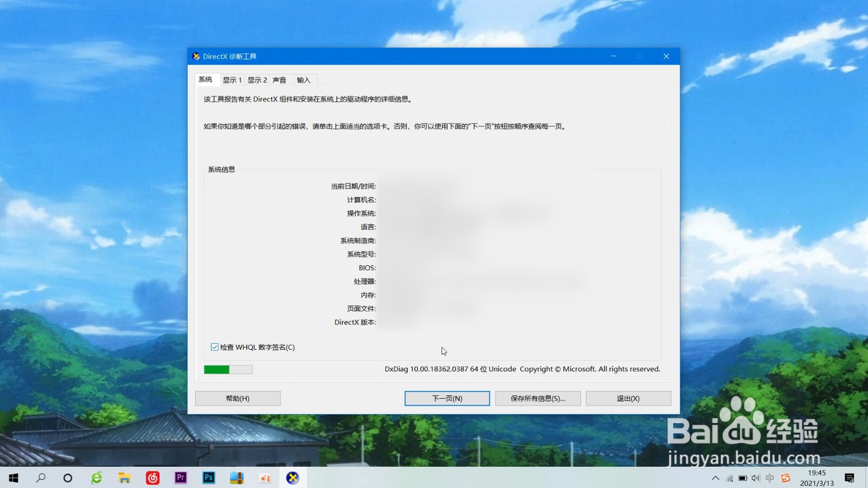Open the volume control in system tray

coord(756,478)
